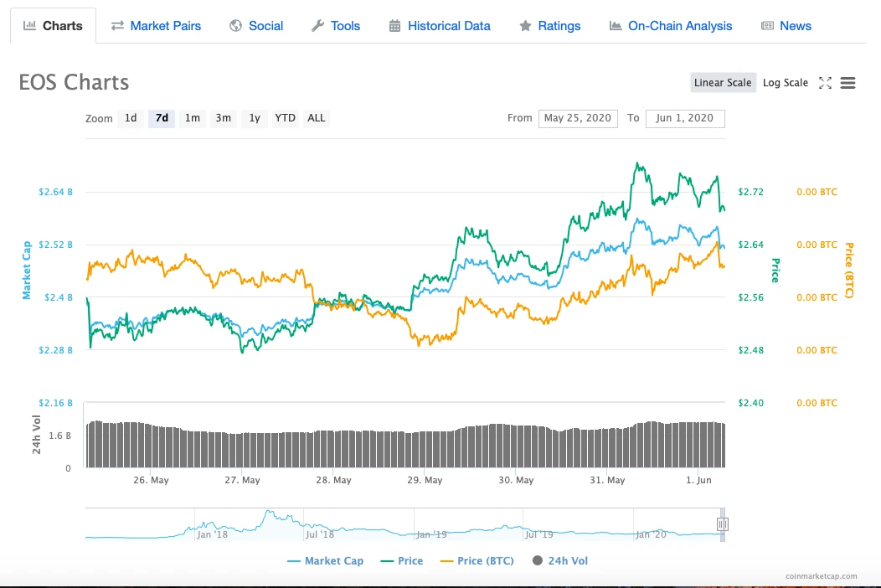View the Ratings tab

[x=549, y=26]
